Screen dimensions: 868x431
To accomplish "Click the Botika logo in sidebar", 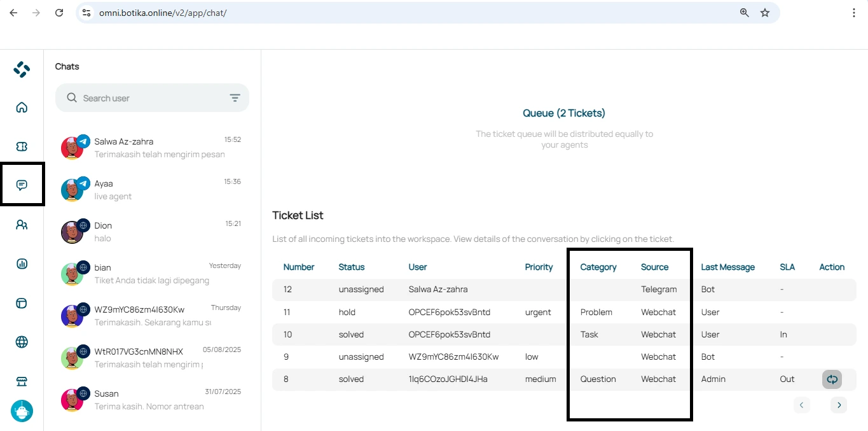I will tap(22, 69).
